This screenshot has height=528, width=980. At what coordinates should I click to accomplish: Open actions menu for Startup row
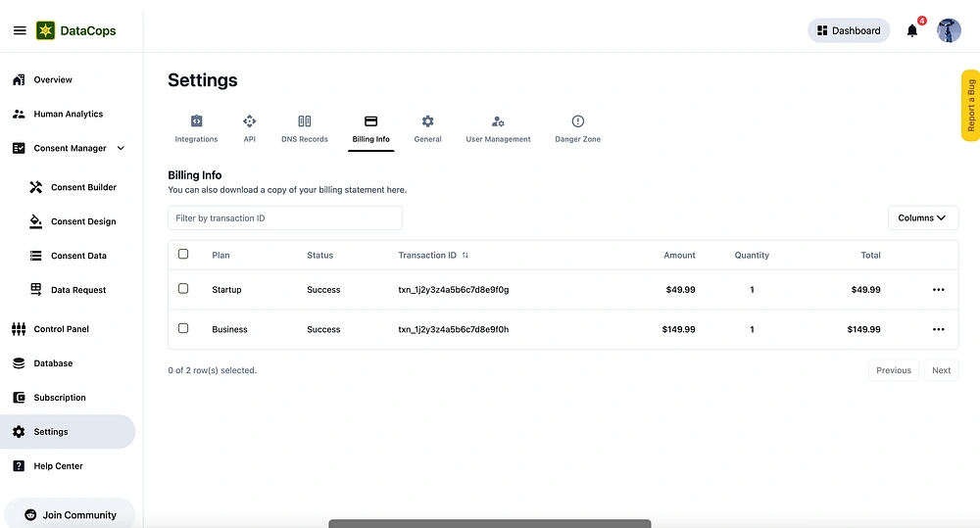pos(938,290)
